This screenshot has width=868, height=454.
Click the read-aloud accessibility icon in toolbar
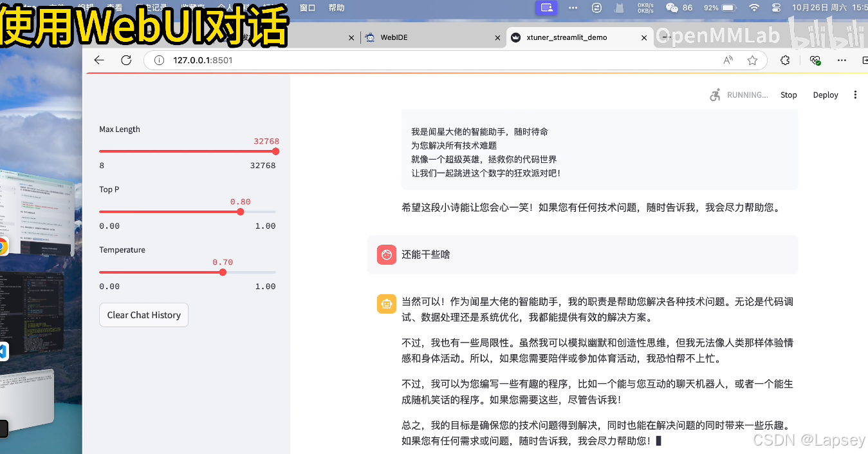[728, 59]
